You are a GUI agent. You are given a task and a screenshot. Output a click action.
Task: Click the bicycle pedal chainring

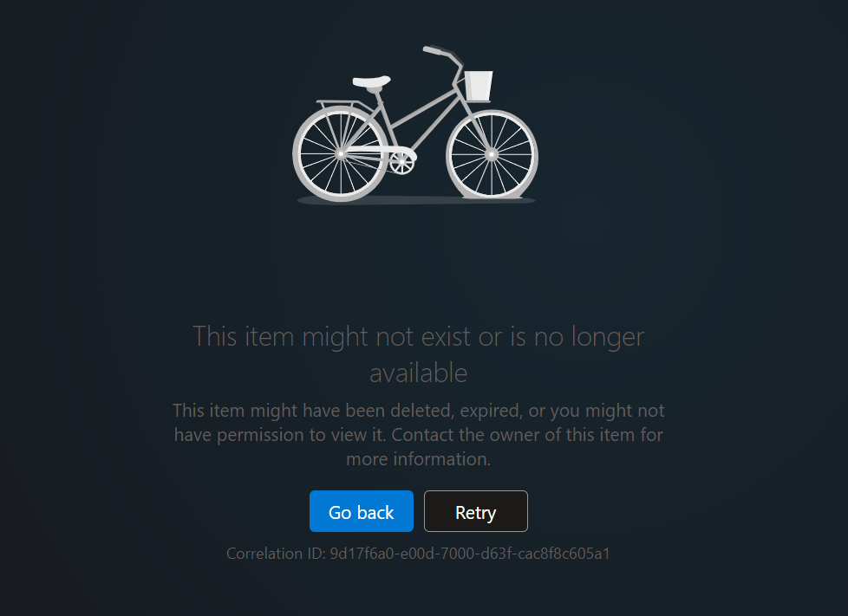pos(401,163)
